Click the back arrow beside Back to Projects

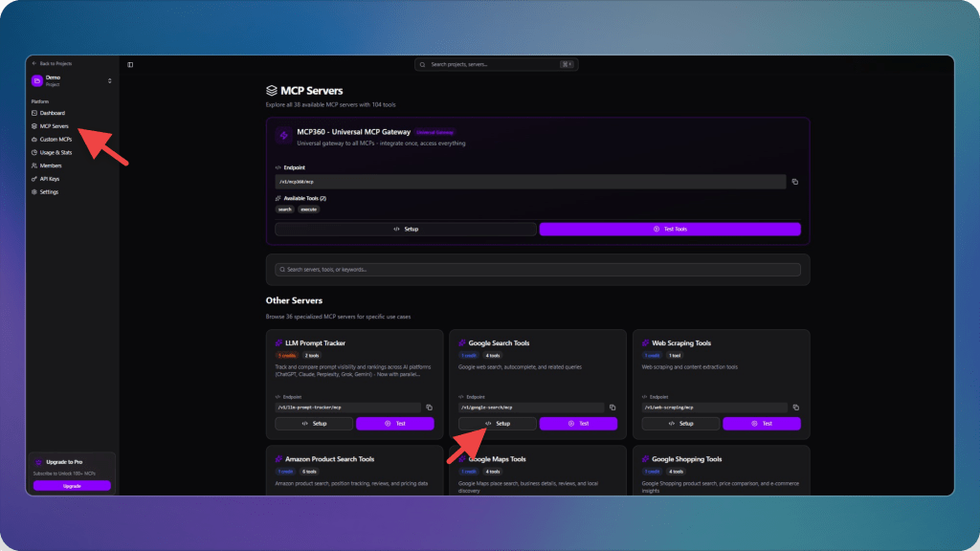pos(34,63)
